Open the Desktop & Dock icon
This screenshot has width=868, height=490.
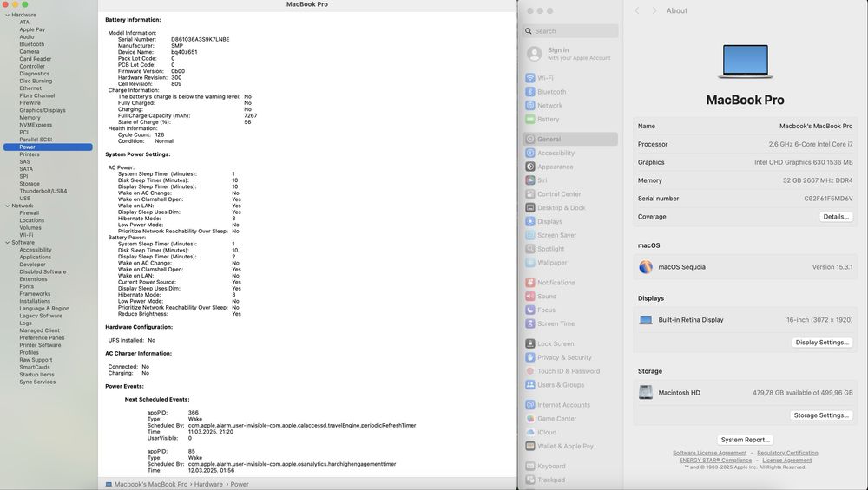point(530,207)
